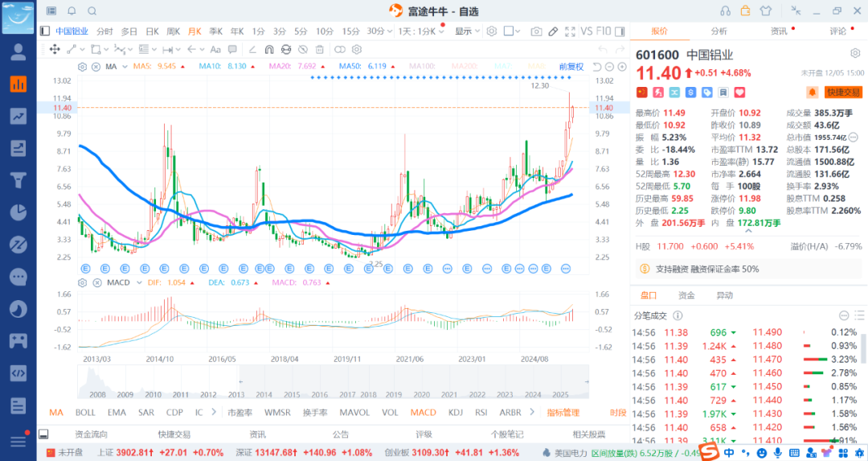Open the trend line sidebar icon
868x461 pixels.
pyautogui.click(x=18, y=117)
